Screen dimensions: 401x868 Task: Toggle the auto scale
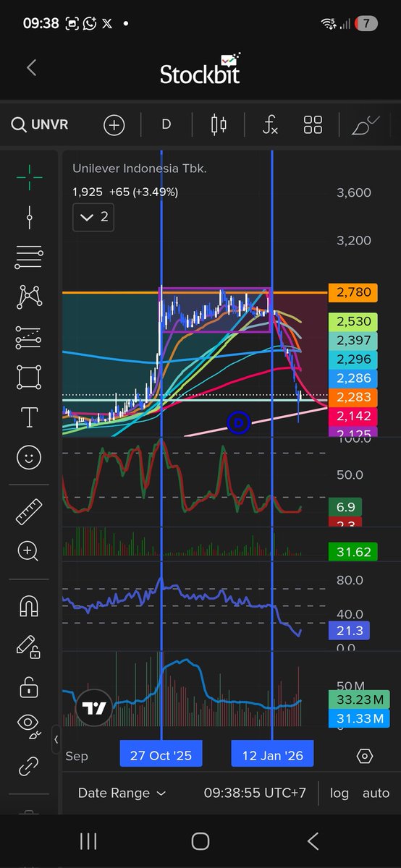(376, 793)
